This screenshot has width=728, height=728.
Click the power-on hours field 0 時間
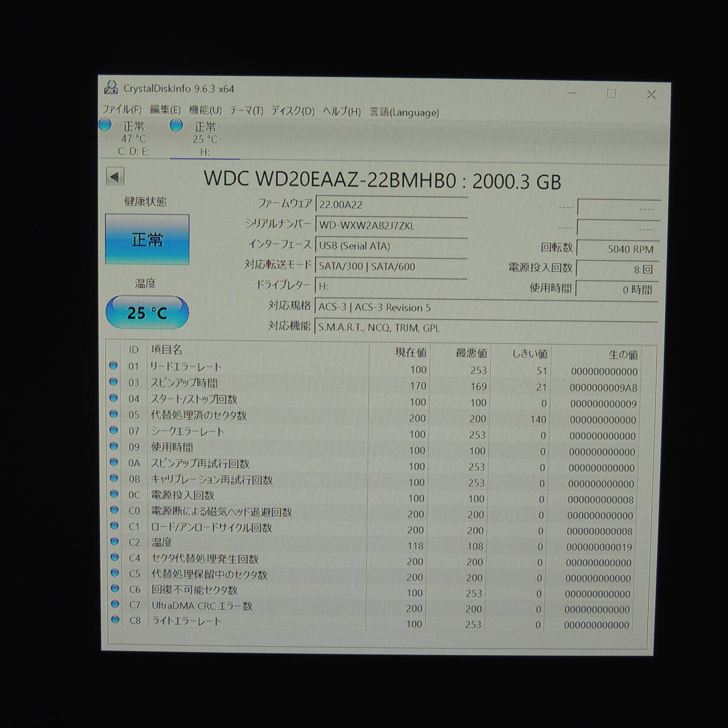[x=616, y=290]
